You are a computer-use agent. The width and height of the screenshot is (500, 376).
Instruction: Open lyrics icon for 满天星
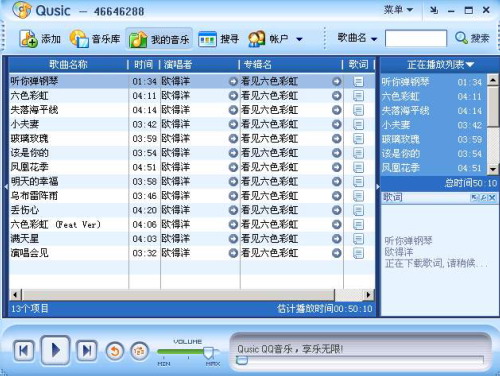pos(358,239)
